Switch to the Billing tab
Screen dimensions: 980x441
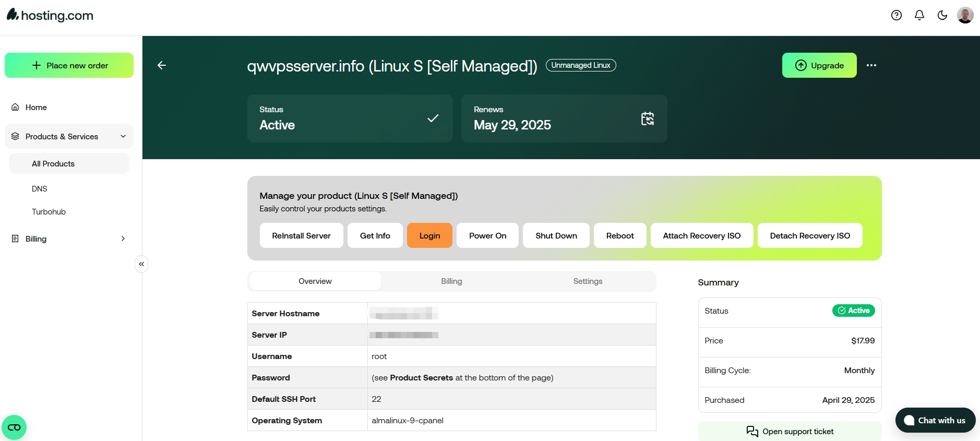[x=451, y=281]
